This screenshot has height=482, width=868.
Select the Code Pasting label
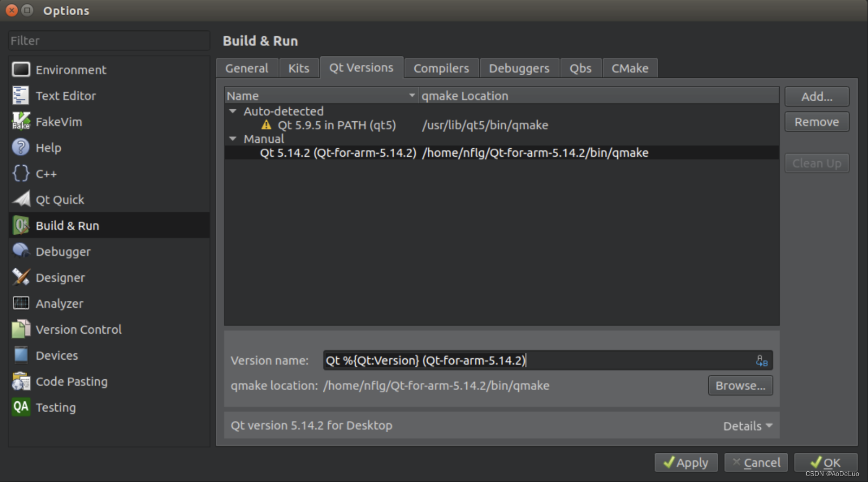point(71,381)
